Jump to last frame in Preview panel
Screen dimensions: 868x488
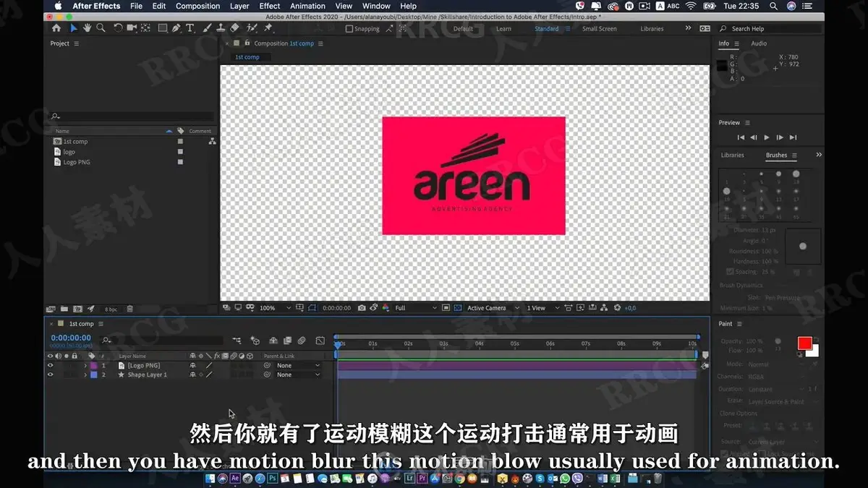click(x=793, y=137)
